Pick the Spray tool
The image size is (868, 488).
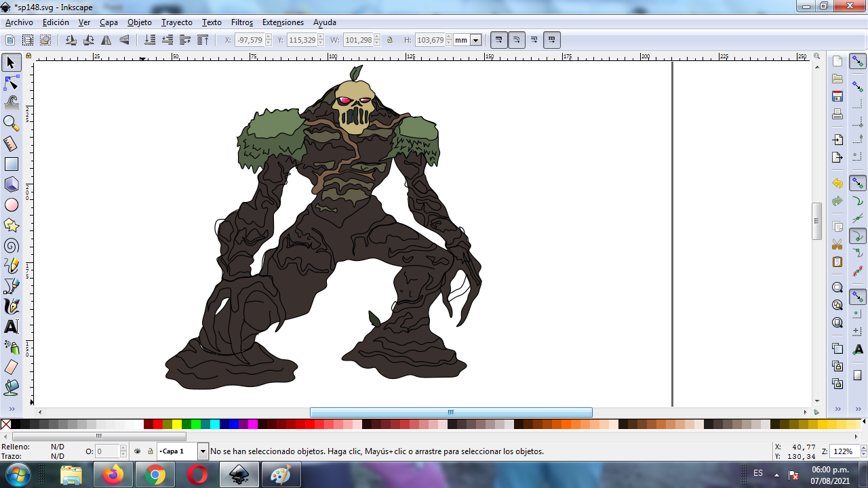11,347
